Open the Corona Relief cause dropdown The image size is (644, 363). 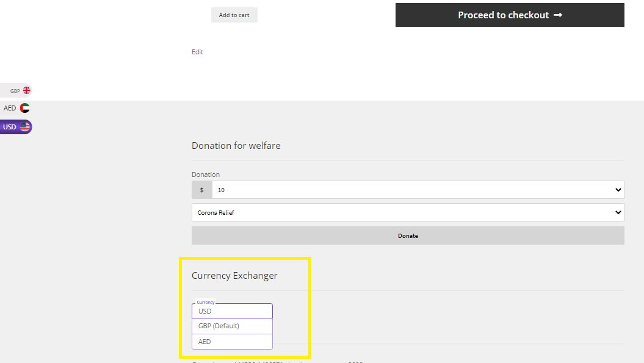tap(408, 213)
